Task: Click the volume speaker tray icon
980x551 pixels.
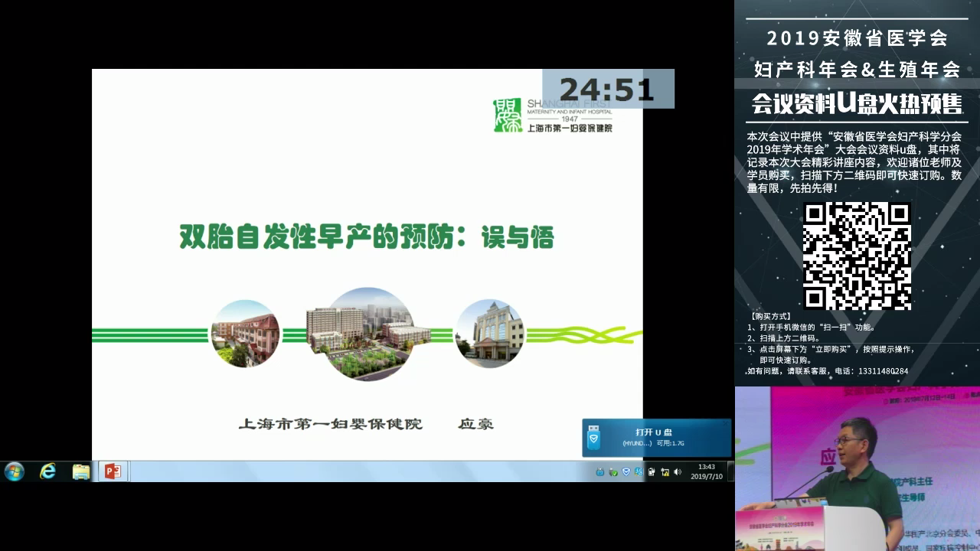Action: point(678,472)
